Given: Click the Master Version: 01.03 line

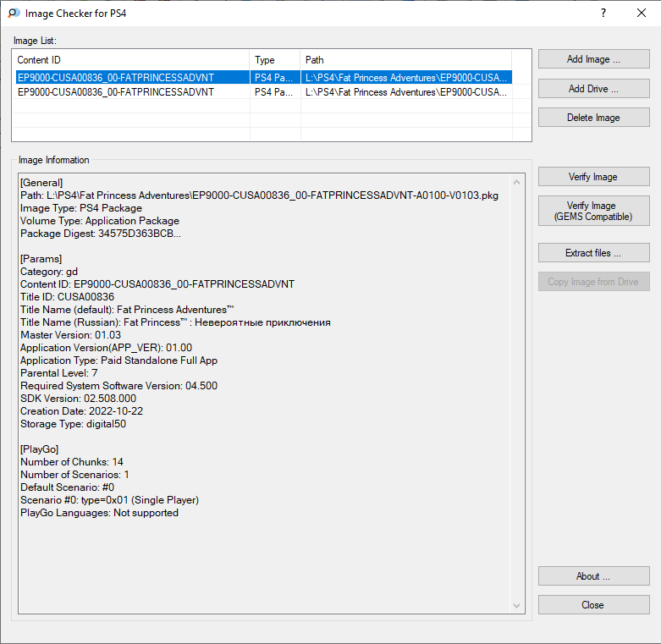Looking at the screenshot, I should tap(71, 335).
